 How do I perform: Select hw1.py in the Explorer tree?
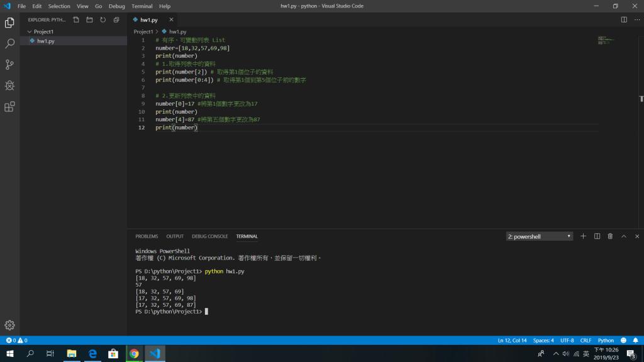pos(74,41)
